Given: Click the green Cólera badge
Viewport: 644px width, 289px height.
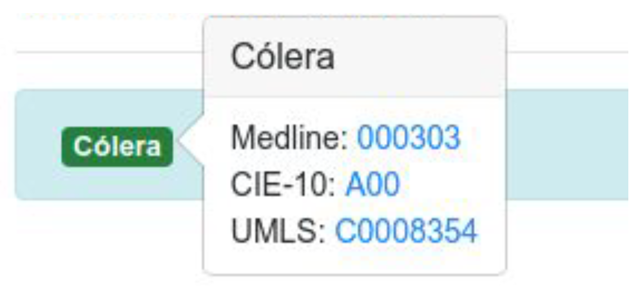Looking at the screenshot, I should [117, 147].
